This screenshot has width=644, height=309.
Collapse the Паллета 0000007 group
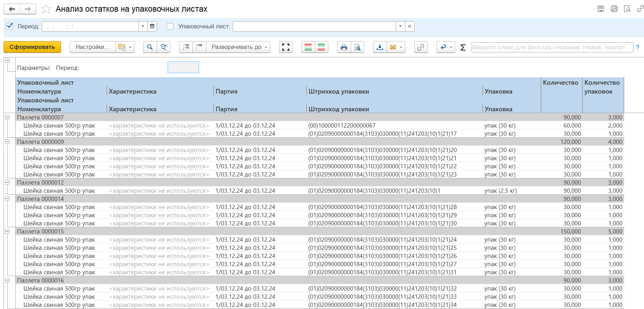(x=7, y=117)
